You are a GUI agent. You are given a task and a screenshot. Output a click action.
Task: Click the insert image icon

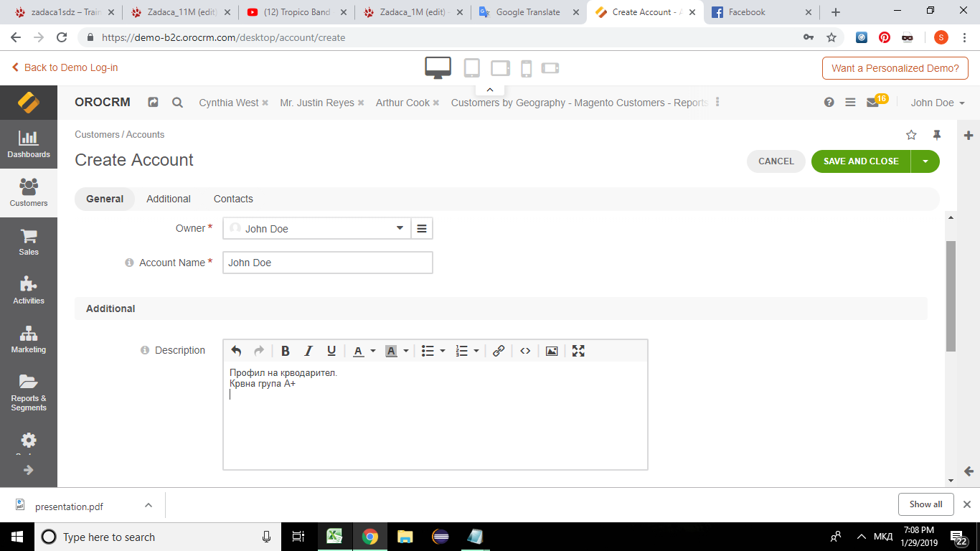pos(552,351)
